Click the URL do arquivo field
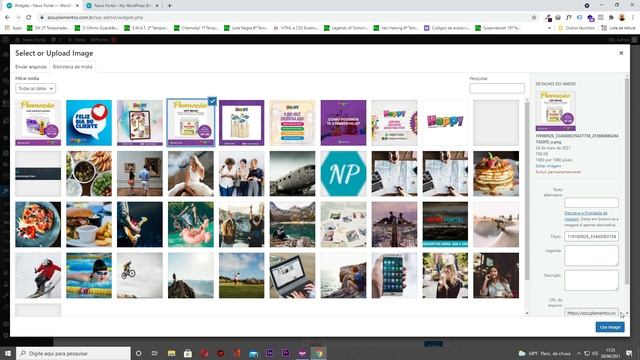The image size is (640, 360). pos(591,313)
